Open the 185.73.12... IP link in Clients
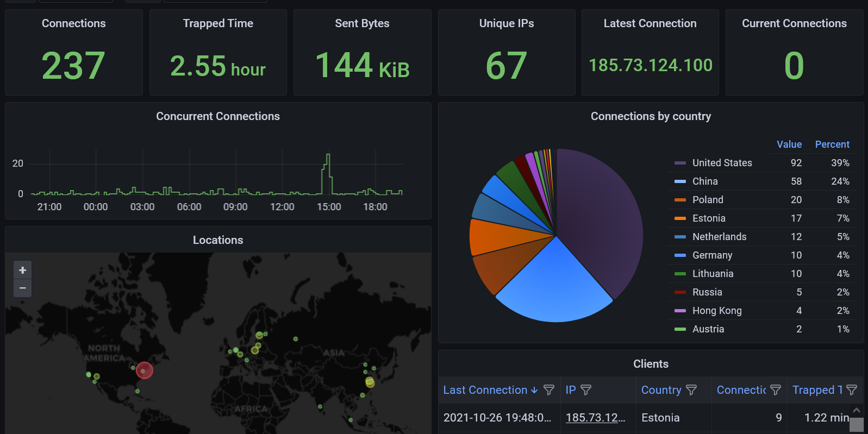 [595, 418]
